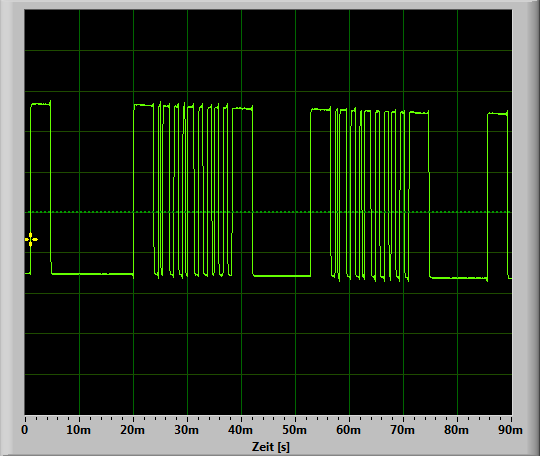
Task: Click the 40m time axis label
Action: 240,430
